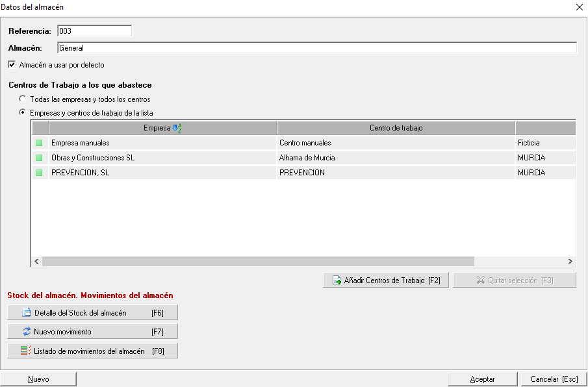Click the Listado de movimientos list icon

[26, 351]
